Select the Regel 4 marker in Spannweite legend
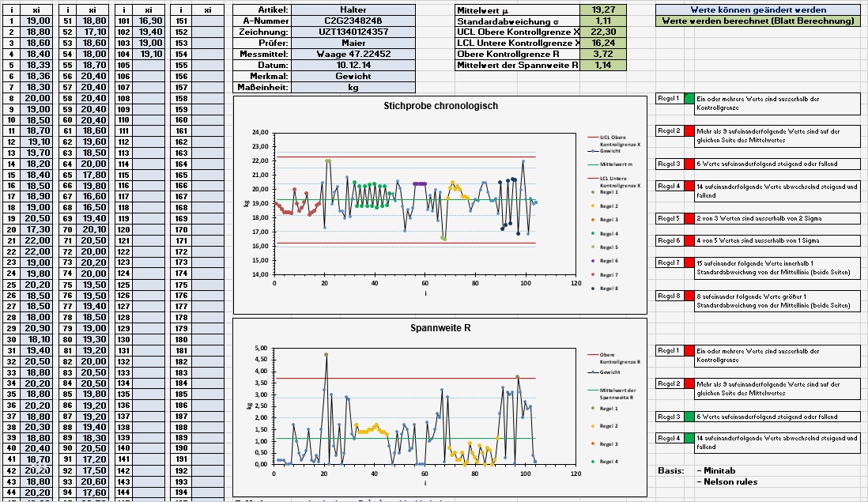The width and height of the screenshot is (868, 502). [593, 462]
